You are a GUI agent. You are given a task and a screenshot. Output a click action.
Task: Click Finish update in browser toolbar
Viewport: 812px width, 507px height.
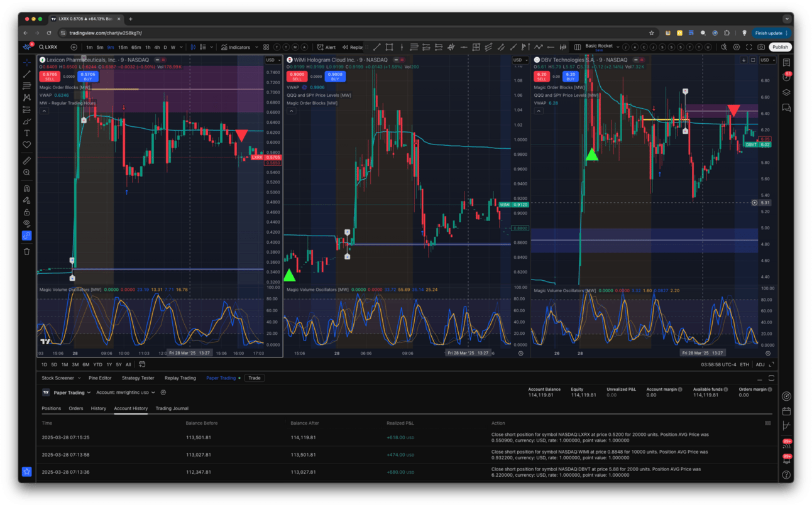[x=772, y=33]
